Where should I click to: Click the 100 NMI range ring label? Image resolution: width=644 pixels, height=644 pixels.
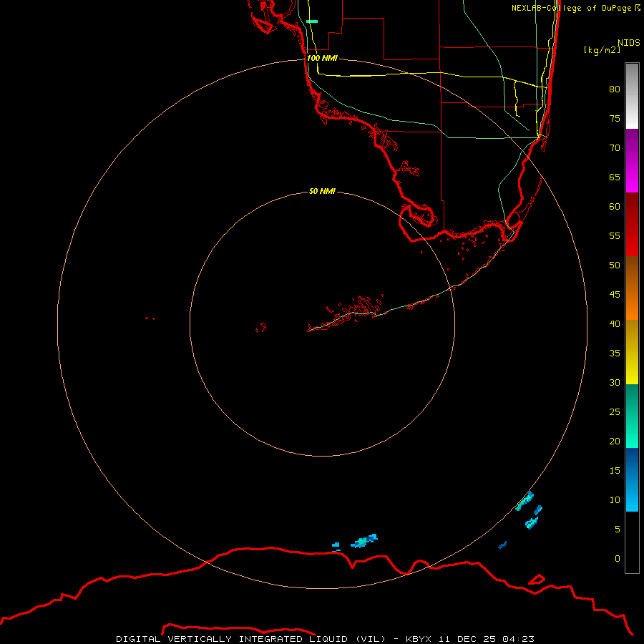322,58
